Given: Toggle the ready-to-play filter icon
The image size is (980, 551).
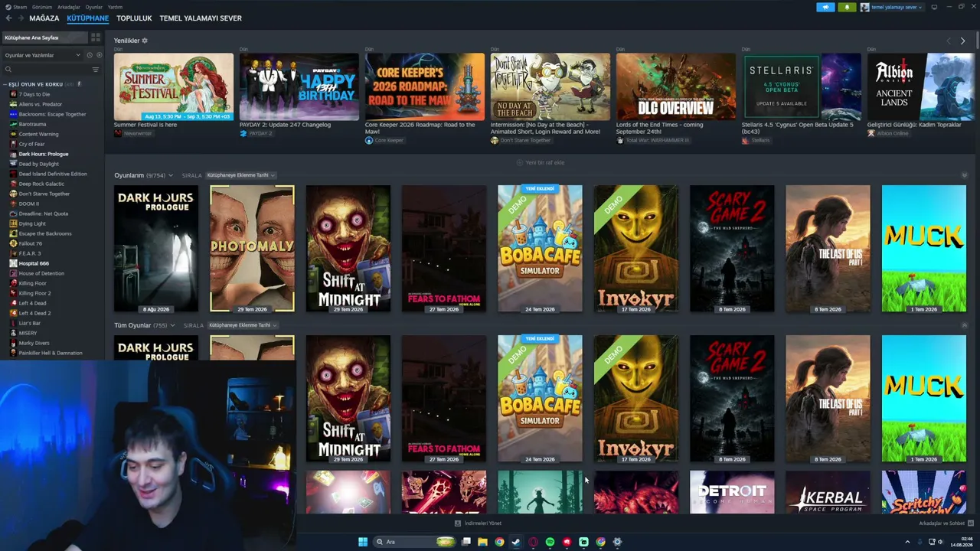Looking at the screenshot, I should (99, 55).
